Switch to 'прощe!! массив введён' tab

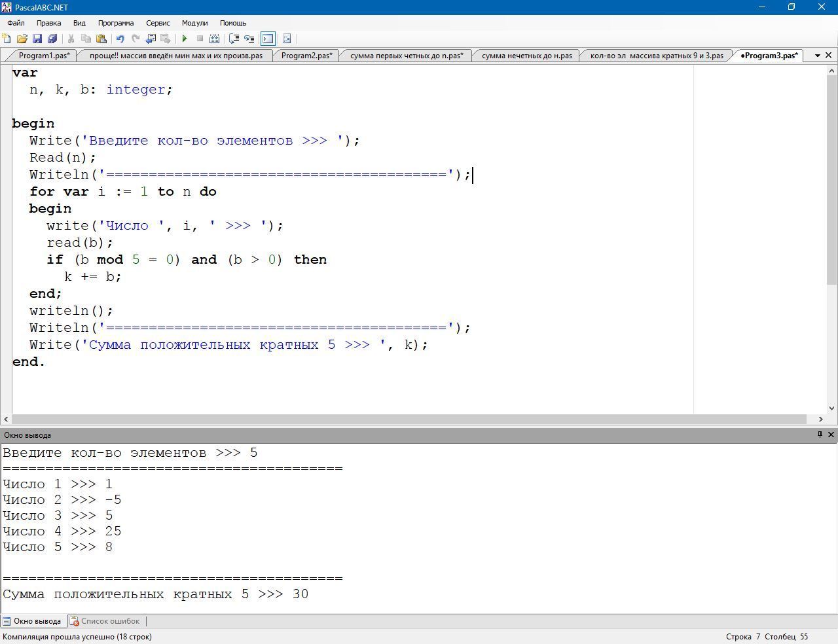pyautogui.click(x=176, y=56)
